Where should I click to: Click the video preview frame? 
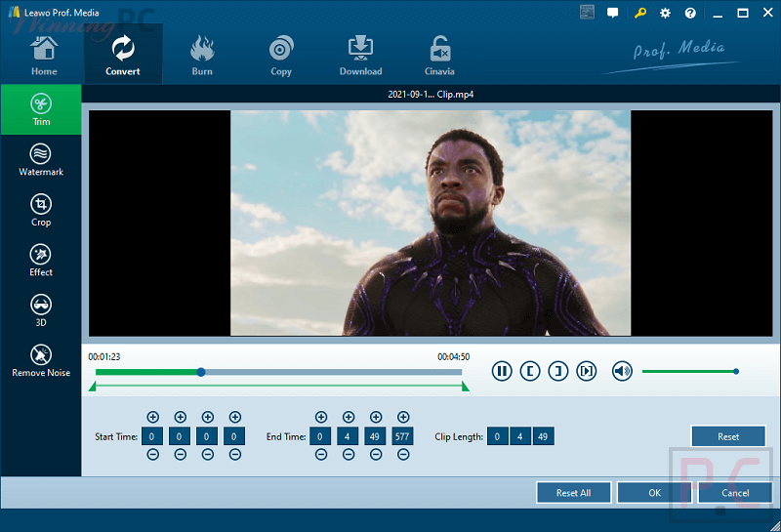coord(431,223)
